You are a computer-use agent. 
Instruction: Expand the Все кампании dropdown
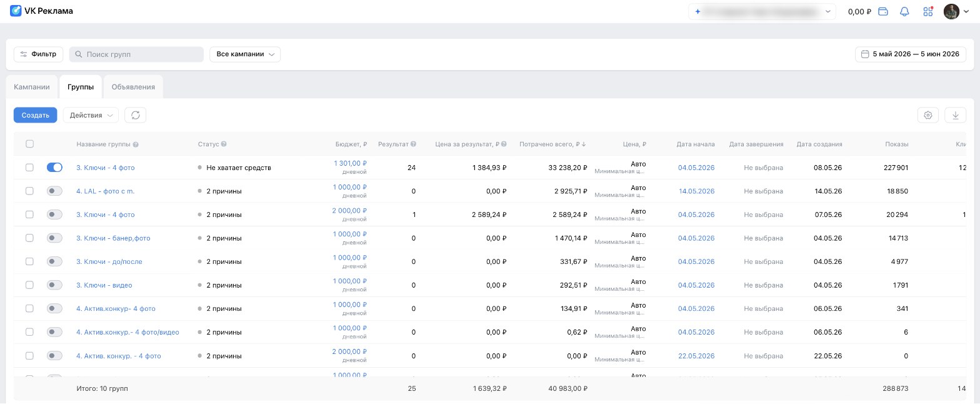click(245, 54)
